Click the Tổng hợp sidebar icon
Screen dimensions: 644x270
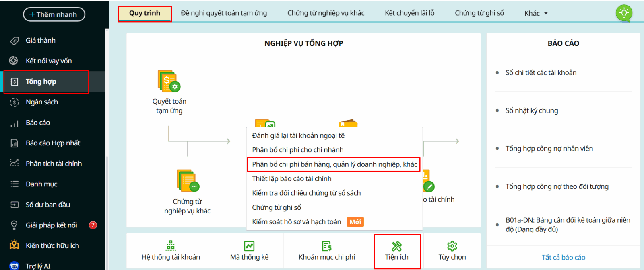[x=14, y=82]
